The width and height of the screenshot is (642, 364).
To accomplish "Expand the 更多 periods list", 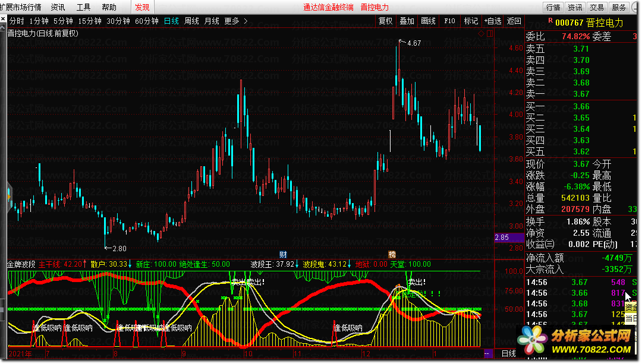I will [x=236, y=21].
